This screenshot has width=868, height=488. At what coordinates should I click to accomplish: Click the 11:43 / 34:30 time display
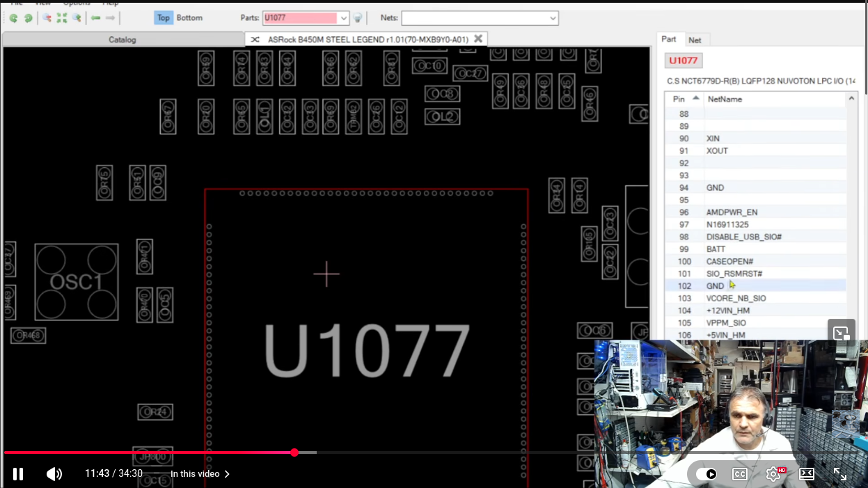point(113,474)
